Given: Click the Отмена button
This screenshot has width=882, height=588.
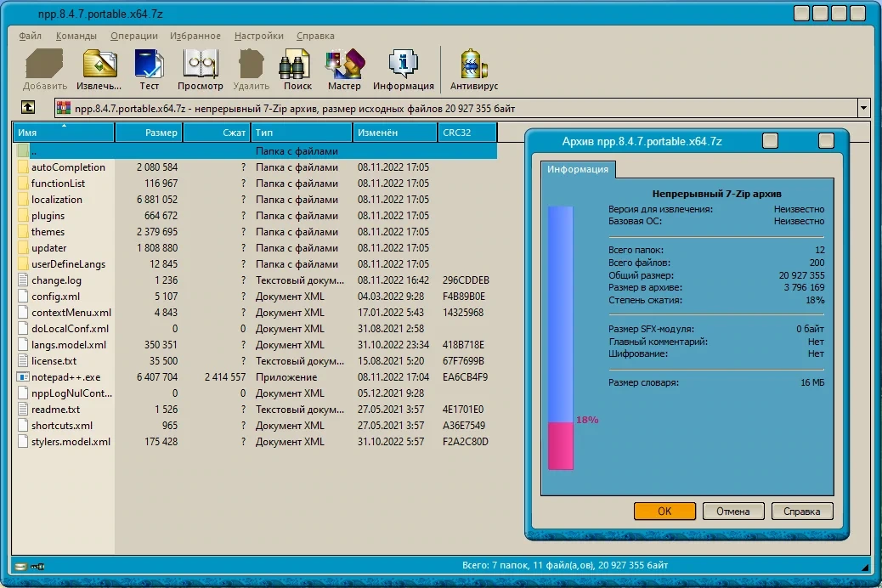Looking at the screenshot, I should pos(733,511).
